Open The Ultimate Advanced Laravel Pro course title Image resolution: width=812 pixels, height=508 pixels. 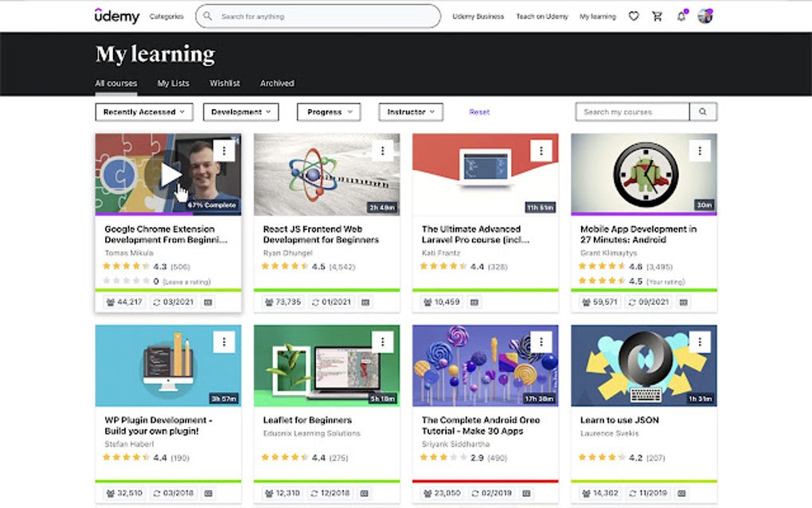475,234
